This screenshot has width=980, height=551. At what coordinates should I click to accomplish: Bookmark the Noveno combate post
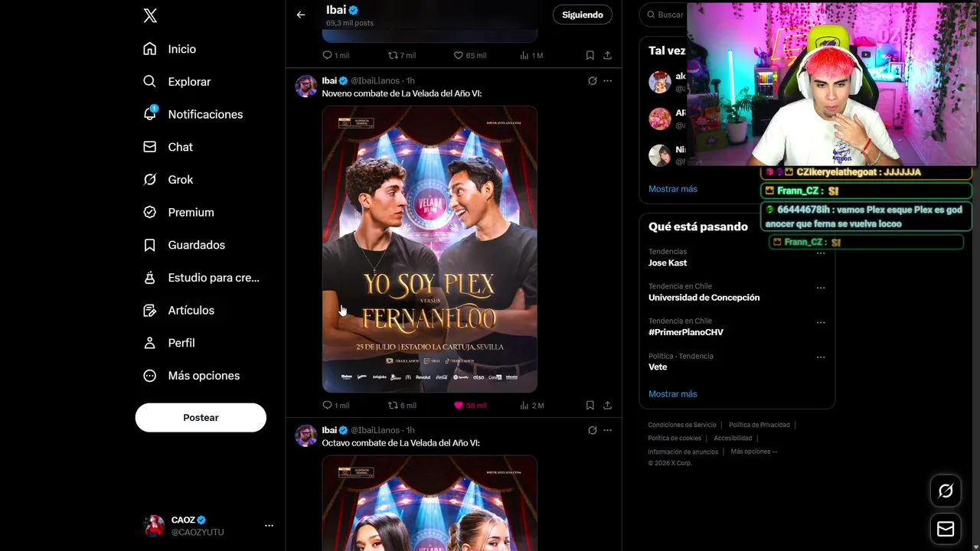tap(590, 406)
